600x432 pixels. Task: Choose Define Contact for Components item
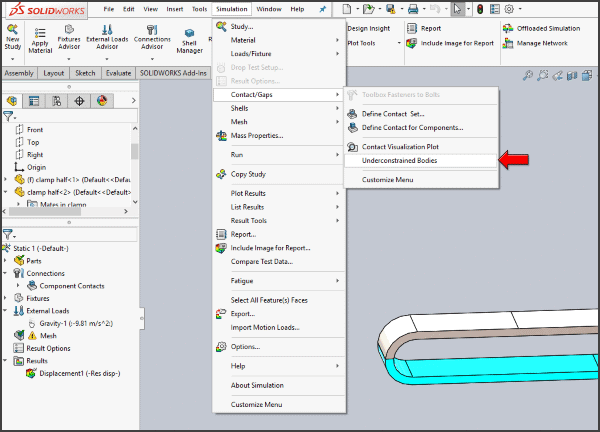[x=421, y=128]
